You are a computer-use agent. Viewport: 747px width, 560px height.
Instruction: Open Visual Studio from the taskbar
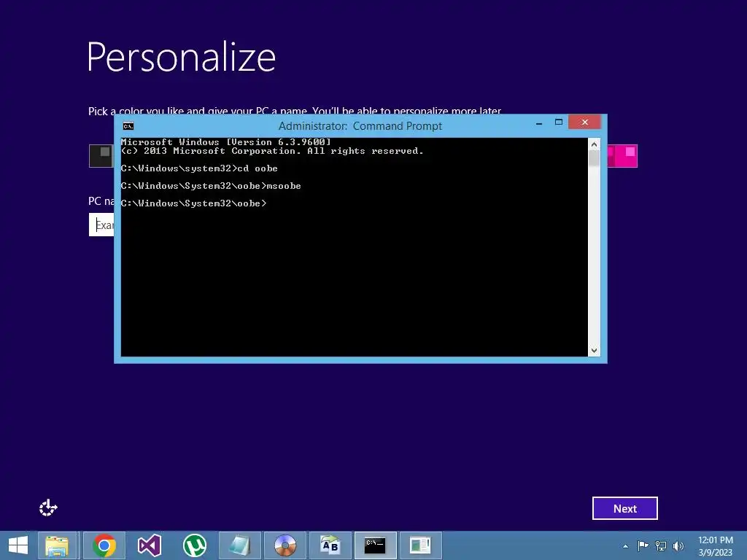pyautogui.click(x=150, y=545)
